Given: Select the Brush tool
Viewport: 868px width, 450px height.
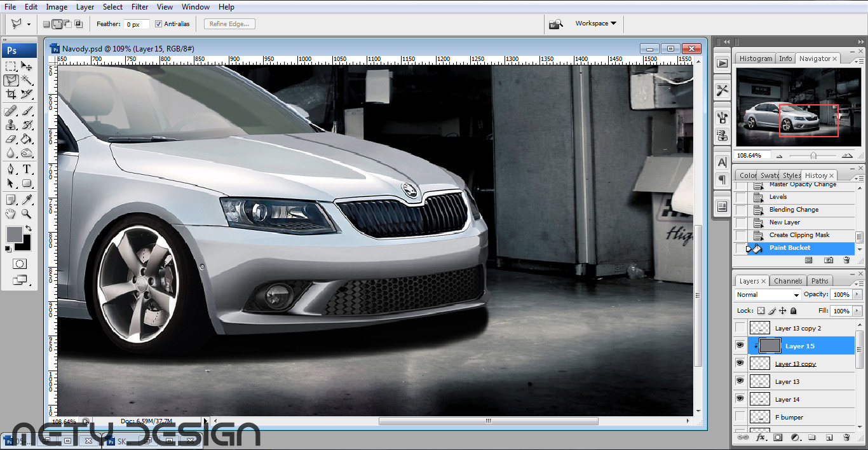Looking at the screenshot, I should coord(27,111).
